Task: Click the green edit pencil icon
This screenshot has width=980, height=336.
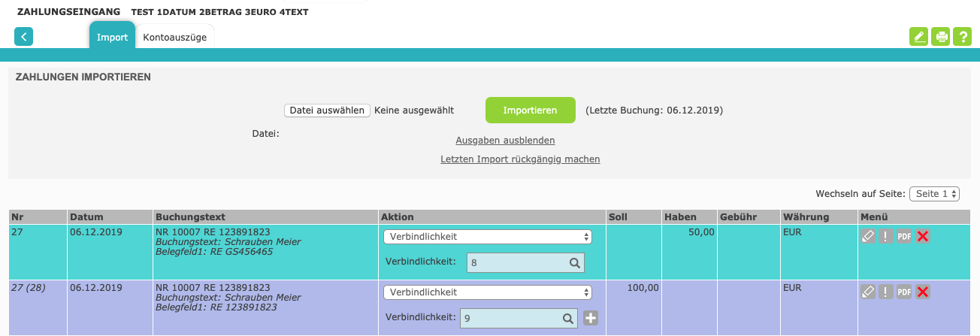Action: coord(918,37)
